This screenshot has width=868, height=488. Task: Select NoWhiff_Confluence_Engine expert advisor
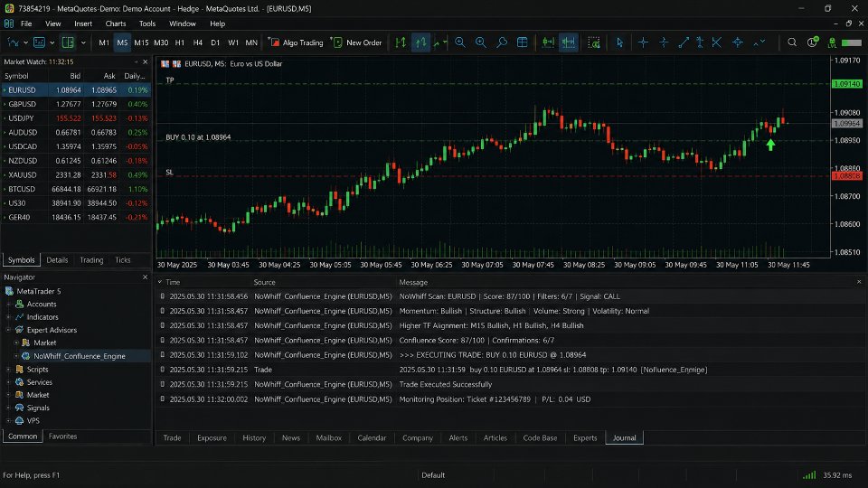tap(80, 356)
